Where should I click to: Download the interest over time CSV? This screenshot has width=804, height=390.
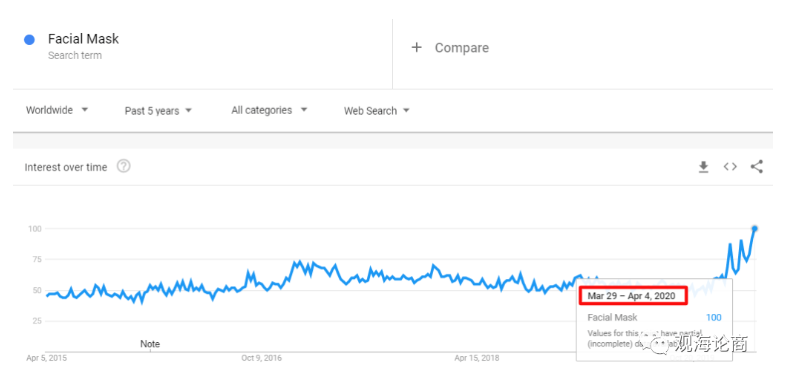(704, 167)
